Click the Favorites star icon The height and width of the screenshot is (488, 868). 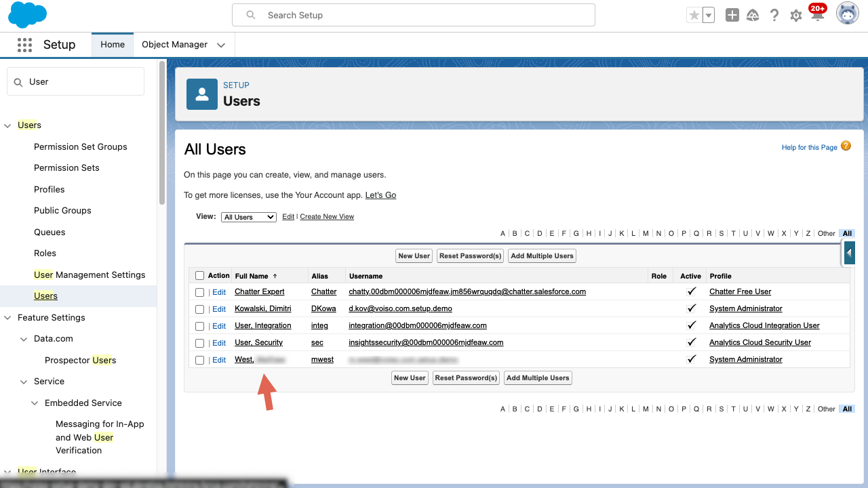(694, 15)
